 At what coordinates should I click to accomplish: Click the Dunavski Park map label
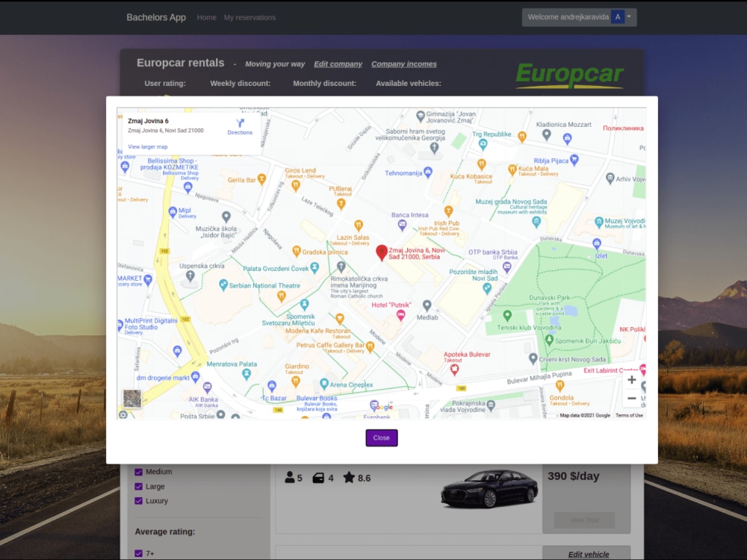549,298
